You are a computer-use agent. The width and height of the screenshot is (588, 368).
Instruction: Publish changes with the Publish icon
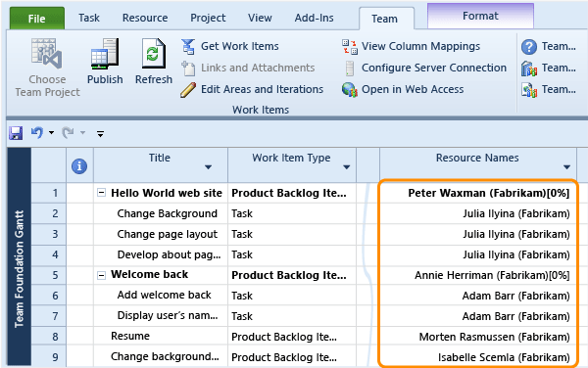(105, 53)
